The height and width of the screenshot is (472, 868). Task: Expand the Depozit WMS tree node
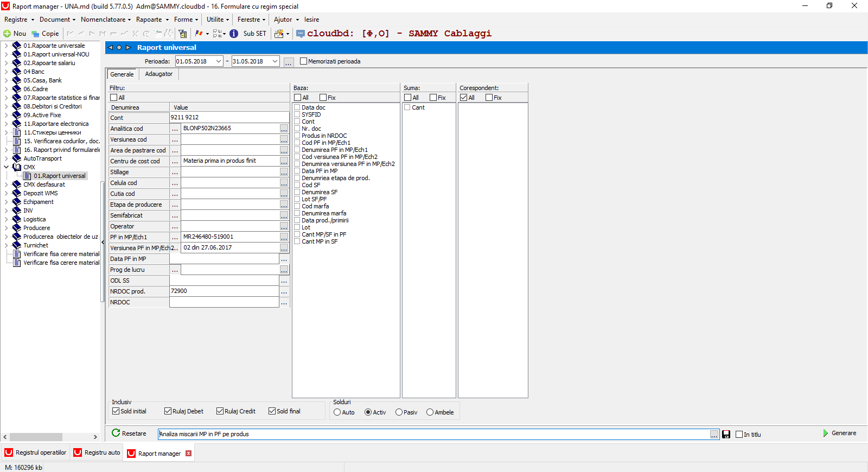6,193
